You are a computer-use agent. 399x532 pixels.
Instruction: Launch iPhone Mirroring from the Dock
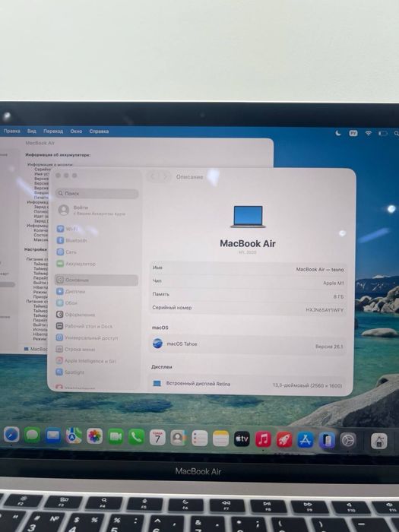tap(327, 440)
